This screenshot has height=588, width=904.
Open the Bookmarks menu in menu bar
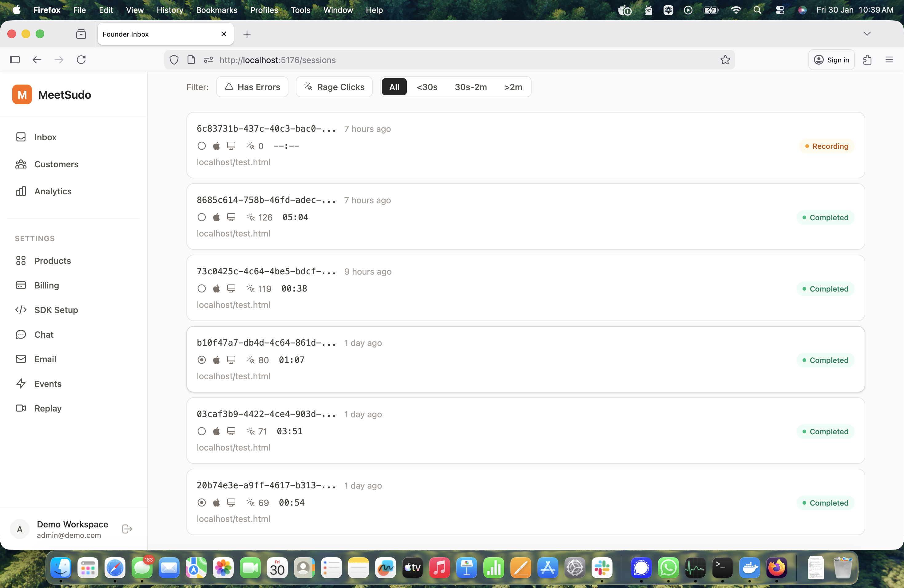pos(216,10)
